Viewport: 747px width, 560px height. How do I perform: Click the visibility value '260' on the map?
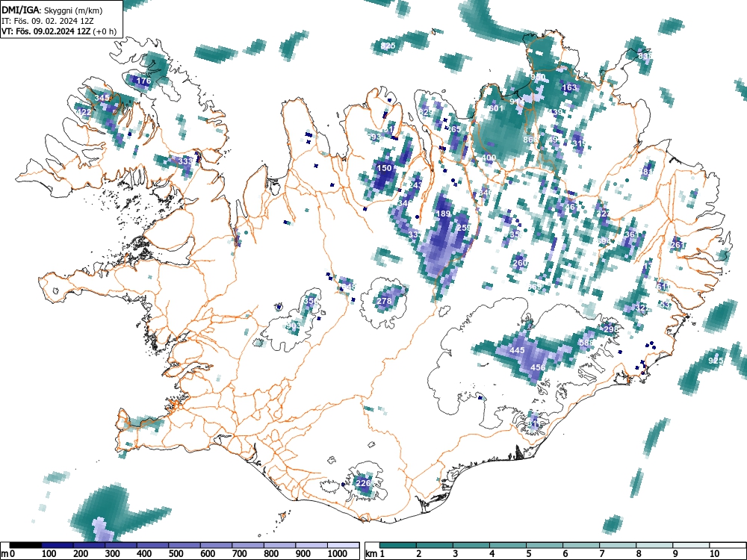click(520, 263)
